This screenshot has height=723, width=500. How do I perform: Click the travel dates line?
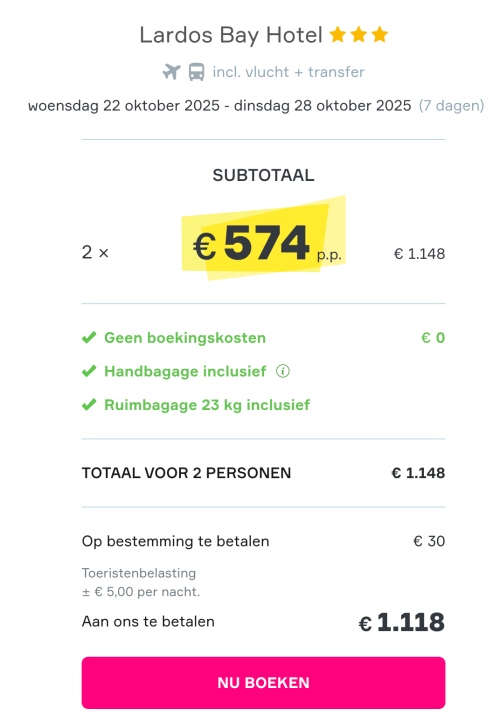(220, 106)
